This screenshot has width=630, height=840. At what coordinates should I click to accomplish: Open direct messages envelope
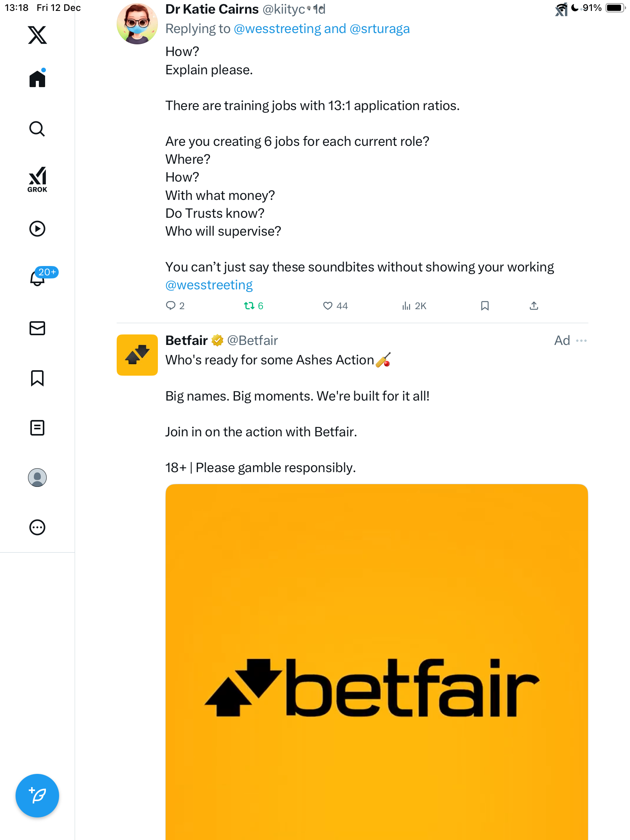coord(37,328)
